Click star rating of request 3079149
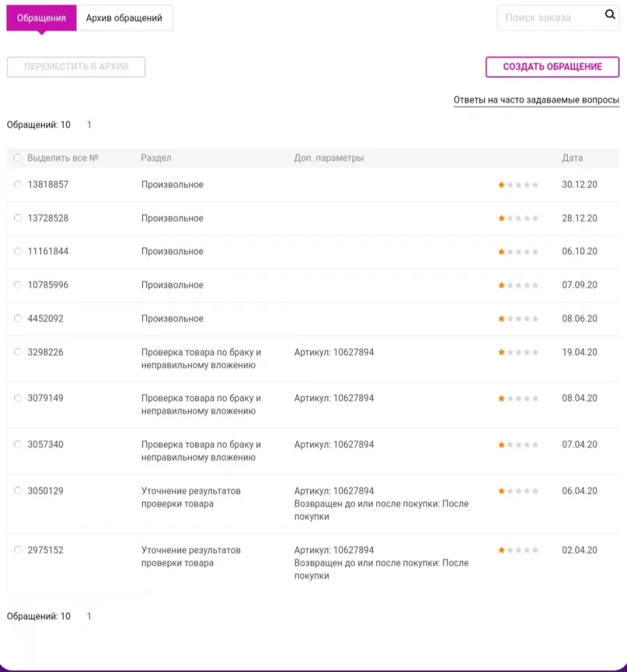The image size is (627, 672). (x=518, y=398)
